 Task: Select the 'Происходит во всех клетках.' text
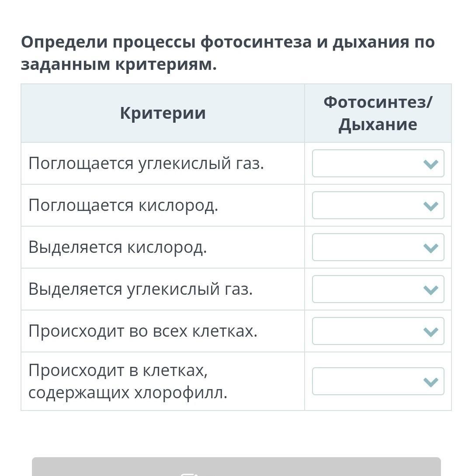pyautogui.click(x=143, y=331)
